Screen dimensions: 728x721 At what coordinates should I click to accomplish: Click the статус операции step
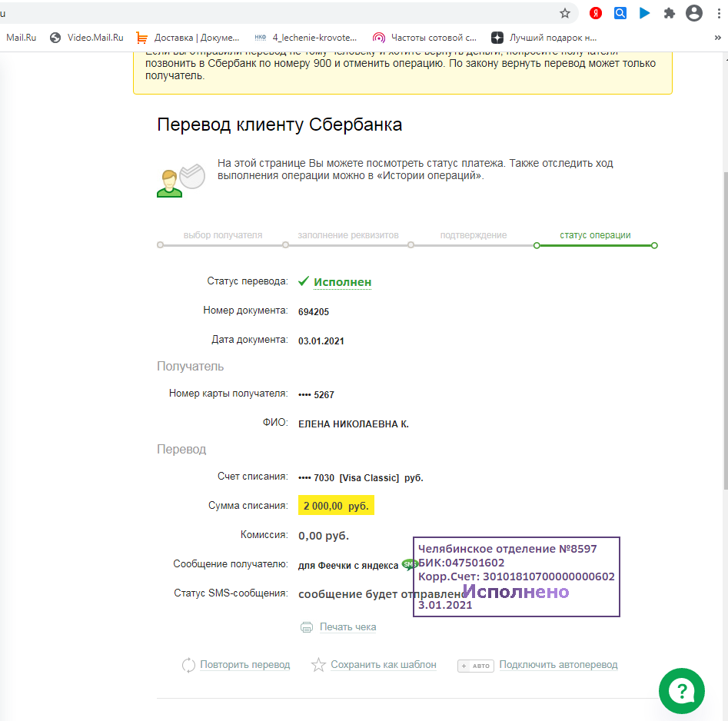tap(595, 235)
